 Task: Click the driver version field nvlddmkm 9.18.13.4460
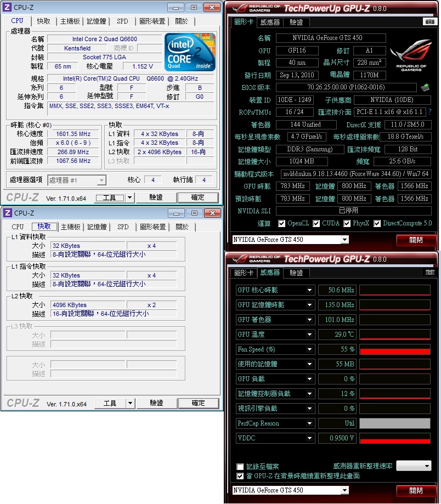pos(356,174)
